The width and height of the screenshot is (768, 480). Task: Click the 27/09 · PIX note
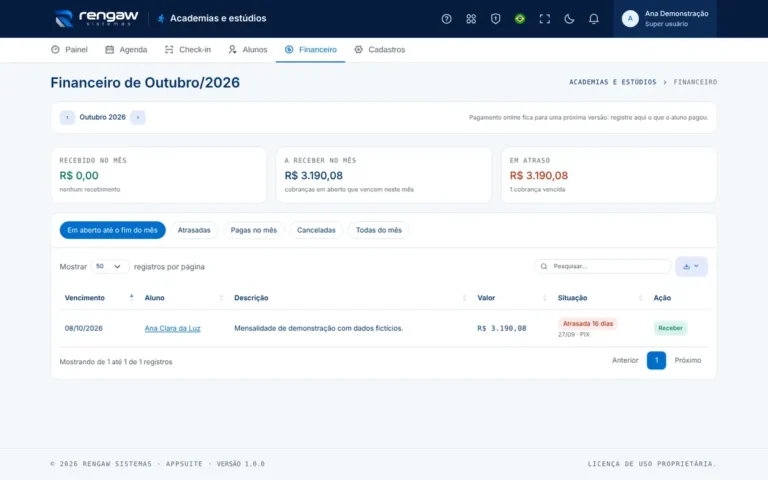coord(574,335)
